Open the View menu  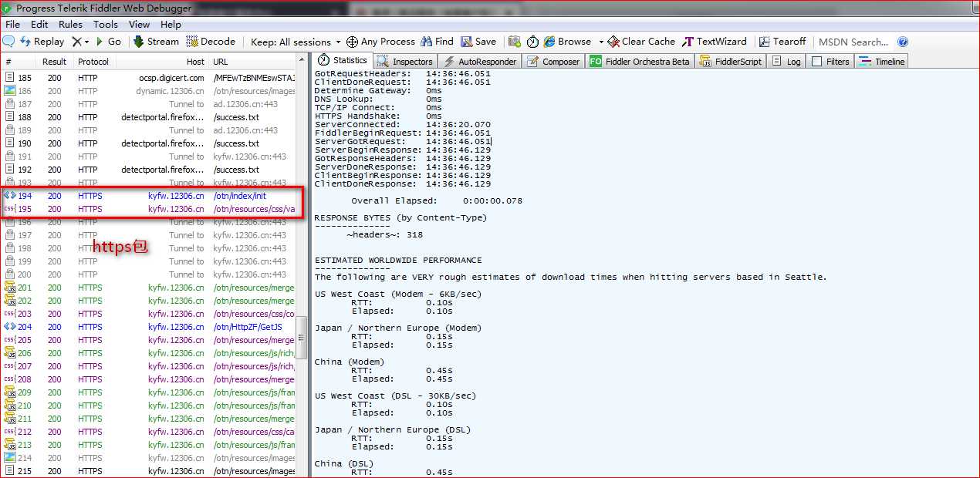tap(140, 24)
